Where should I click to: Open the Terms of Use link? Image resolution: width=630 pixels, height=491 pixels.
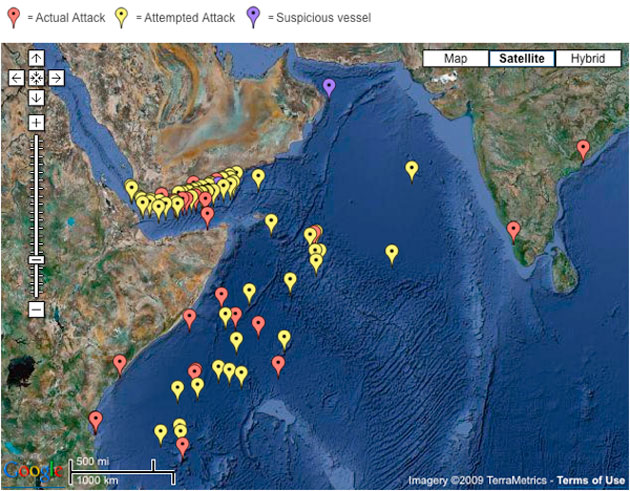pyautogui.click(x=591, y=480)
